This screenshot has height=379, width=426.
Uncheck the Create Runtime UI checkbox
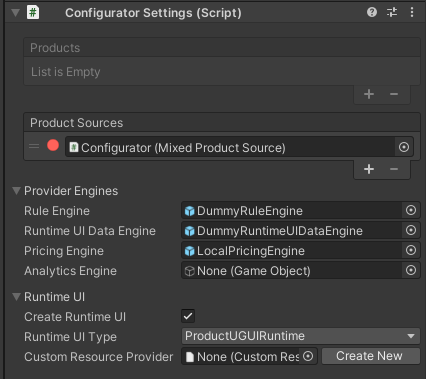pos(188,316)
